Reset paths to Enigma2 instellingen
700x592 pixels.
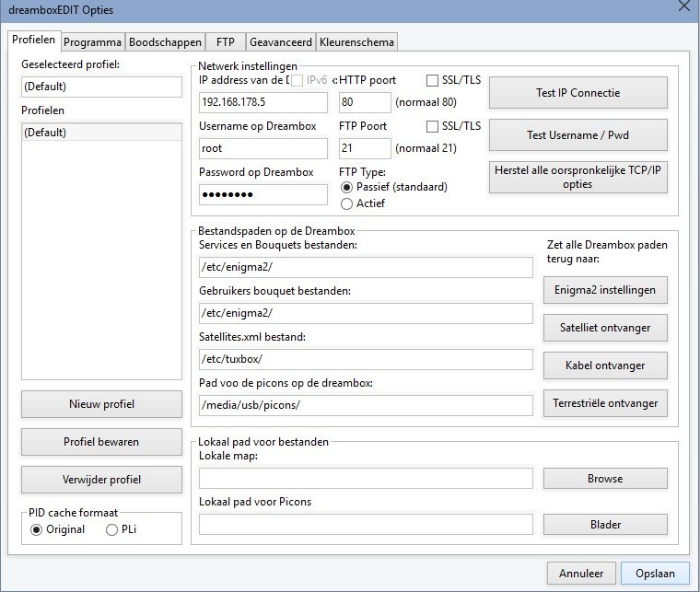605,290
